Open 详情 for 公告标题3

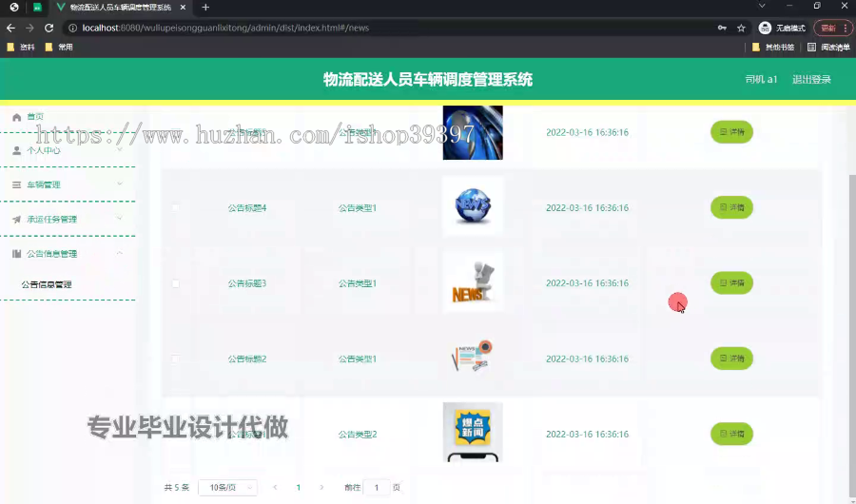(x=731, y=282)
